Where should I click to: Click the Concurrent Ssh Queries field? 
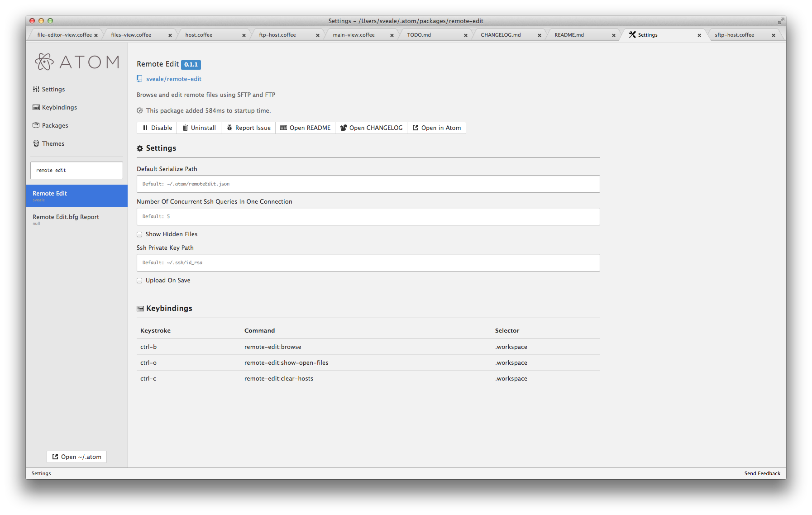click(x=368, y=216)
